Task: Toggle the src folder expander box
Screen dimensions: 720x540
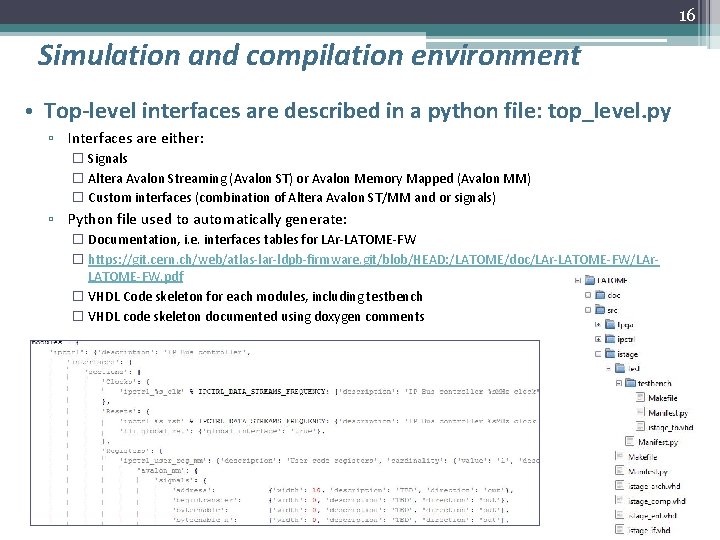Action: click(588, 310)
